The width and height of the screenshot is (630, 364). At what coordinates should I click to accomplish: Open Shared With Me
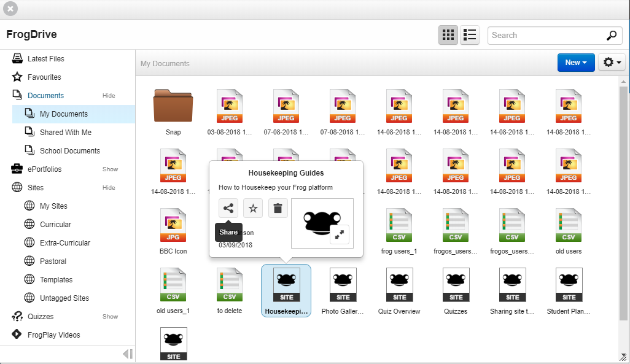[66, 133]
